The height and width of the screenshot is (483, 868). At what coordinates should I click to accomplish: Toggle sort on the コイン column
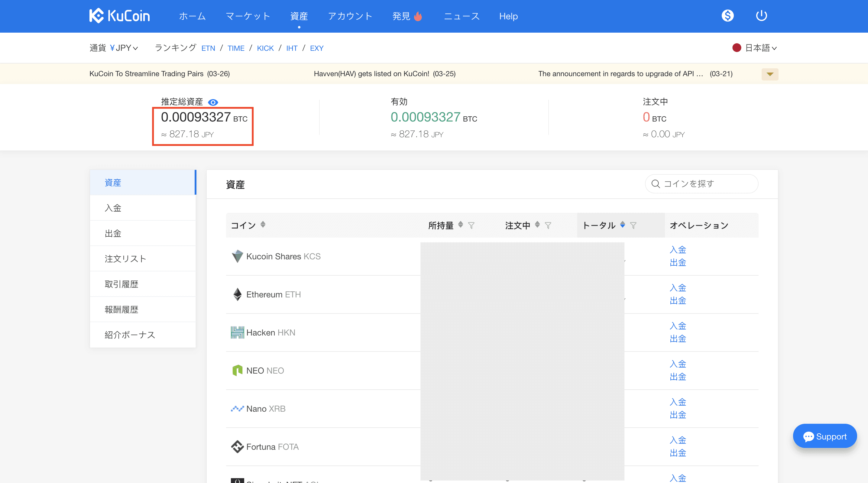click(263, 225)
